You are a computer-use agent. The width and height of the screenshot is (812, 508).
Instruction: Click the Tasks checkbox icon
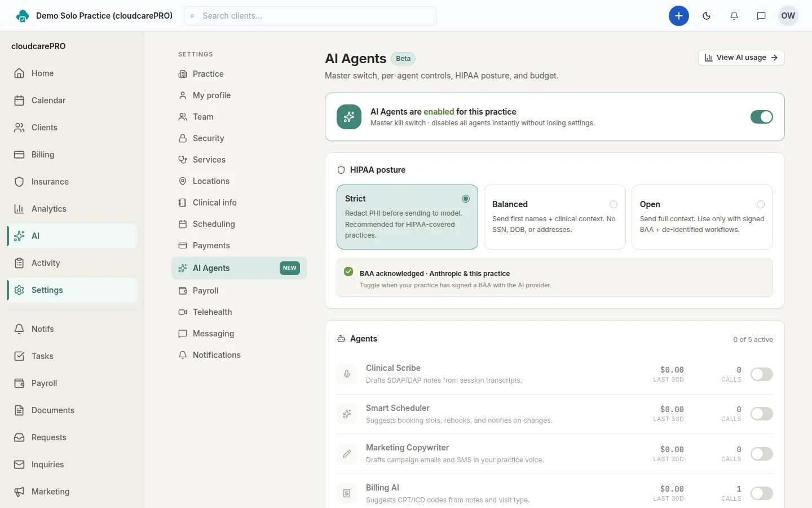pyautogui.click(x=19, y=356)
